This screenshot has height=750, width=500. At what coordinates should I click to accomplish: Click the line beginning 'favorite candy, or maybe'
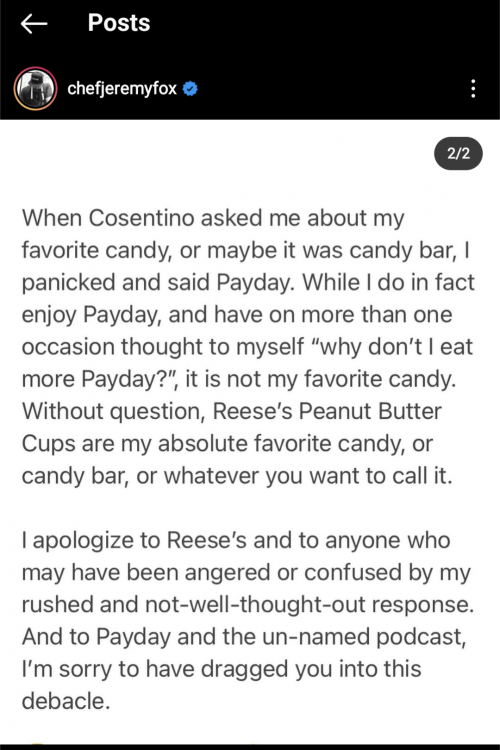click(246, 251)
